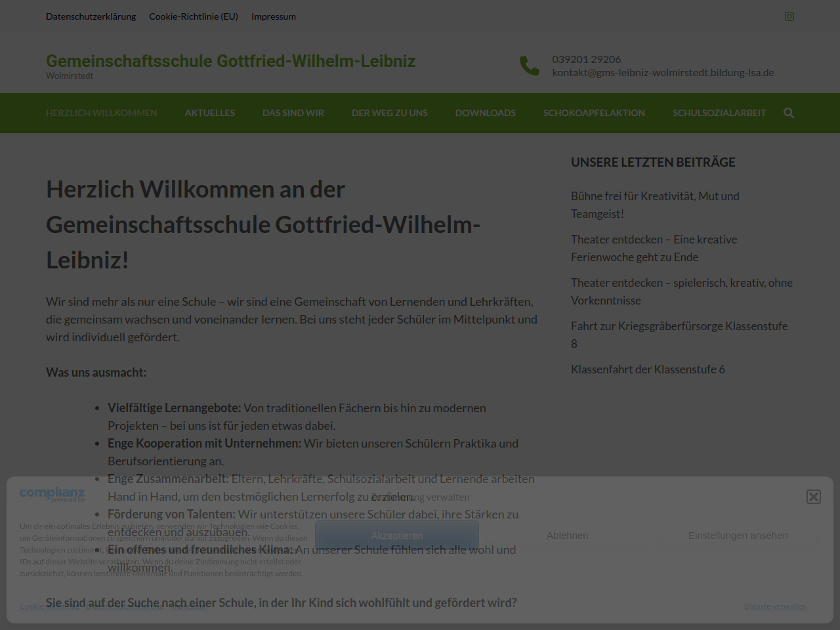This screenshot has width=840, height=630.
Task: Open the search magnifier in navigation bar
Action: point(788,113)
